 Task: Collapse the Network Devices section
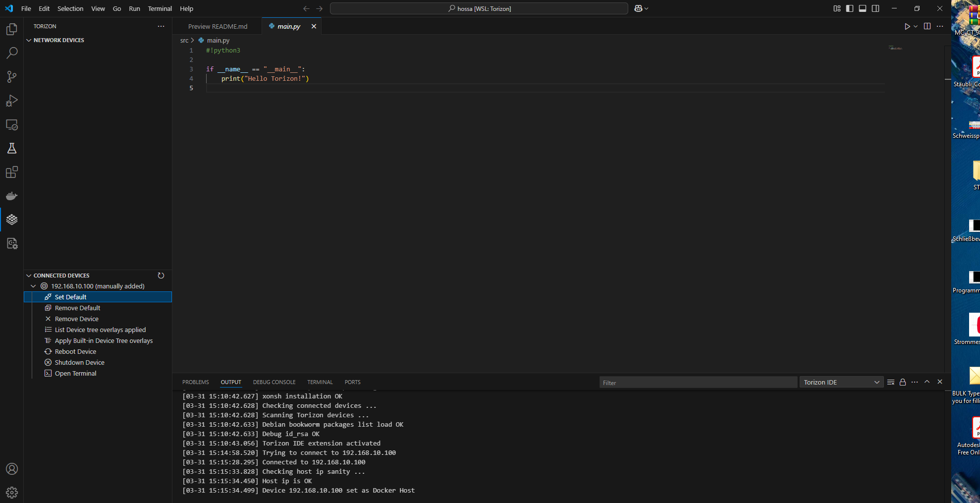coord(29,40)
